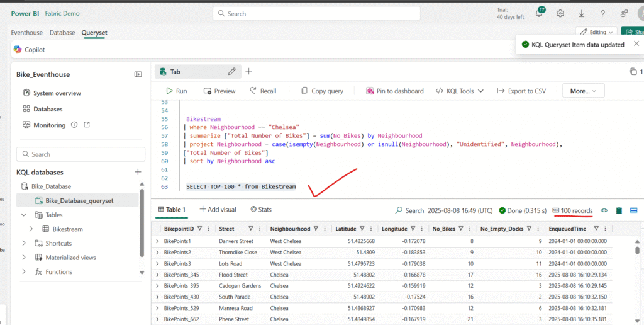Screen dimensions: 644x325
Task: Open the No_Bikes column filter icon
Action: point(461,229)
